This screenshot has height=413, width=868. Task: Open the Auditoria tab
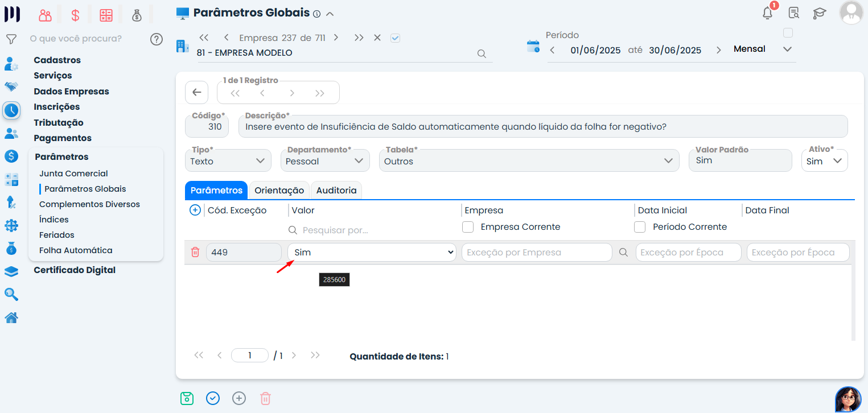point(336,191)
